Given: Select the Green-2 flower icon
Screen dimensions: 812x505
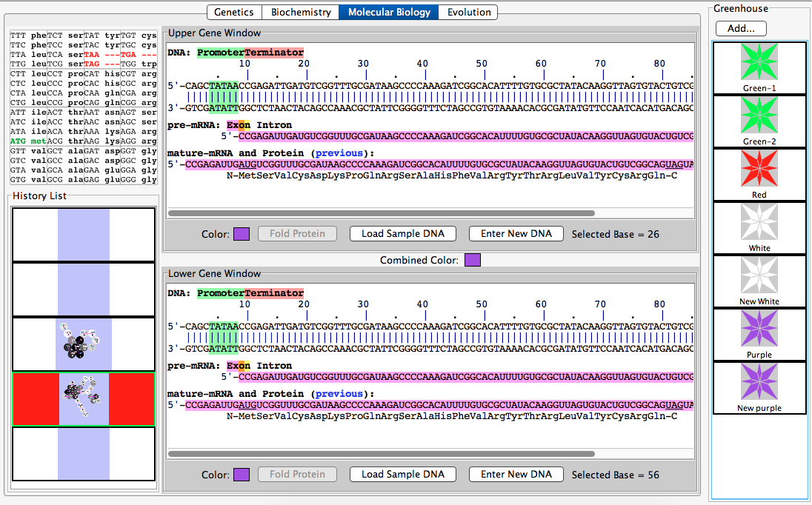Looking at the screenshot, I should coord(759,116).
